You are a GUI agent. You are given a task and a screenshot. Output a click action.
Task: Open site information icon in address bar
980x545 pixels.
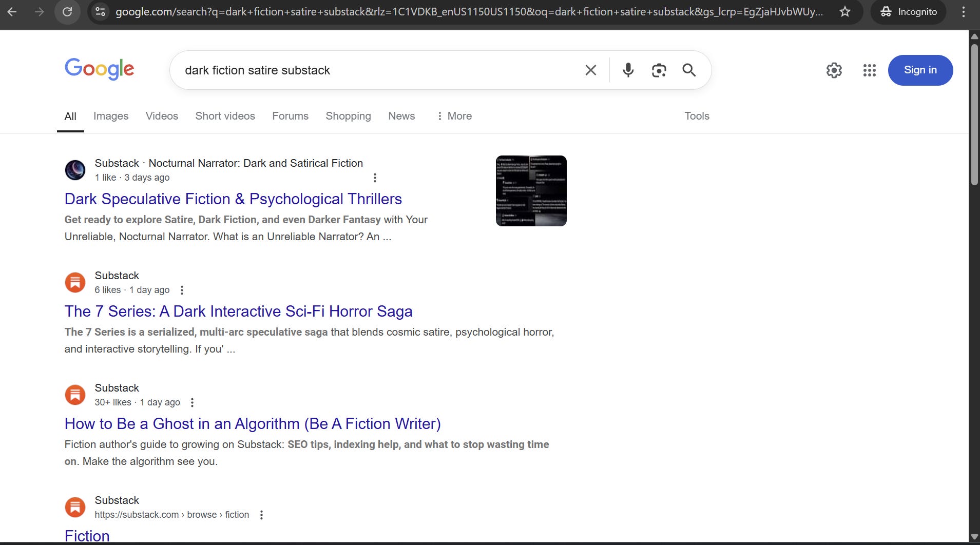[101, 11]
